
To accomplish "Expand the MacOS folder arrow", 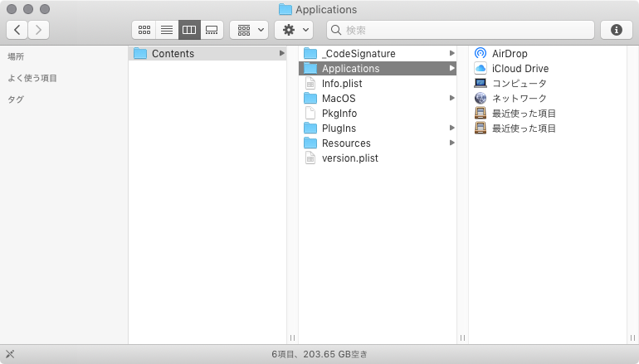I will click(451, 99).
